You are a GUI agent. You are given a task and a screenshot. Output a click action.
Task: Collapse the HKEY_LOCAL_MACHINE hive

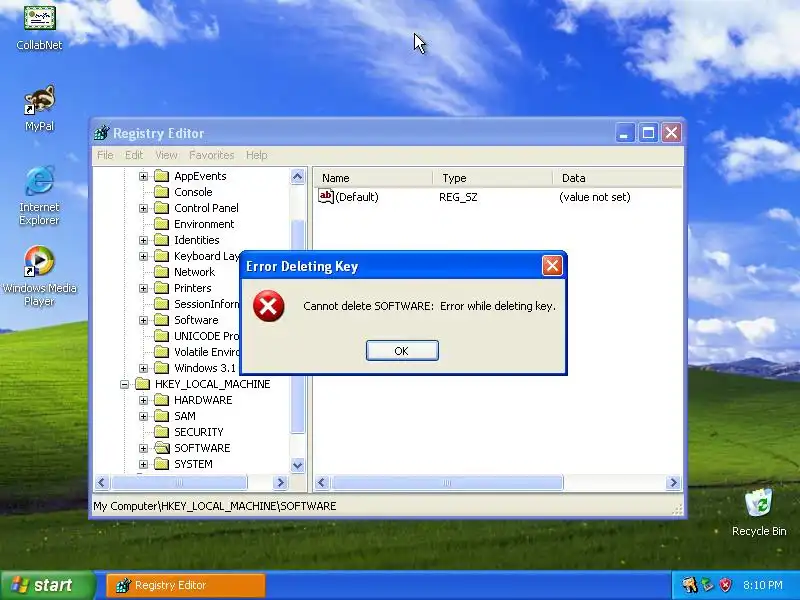(124, 384)
